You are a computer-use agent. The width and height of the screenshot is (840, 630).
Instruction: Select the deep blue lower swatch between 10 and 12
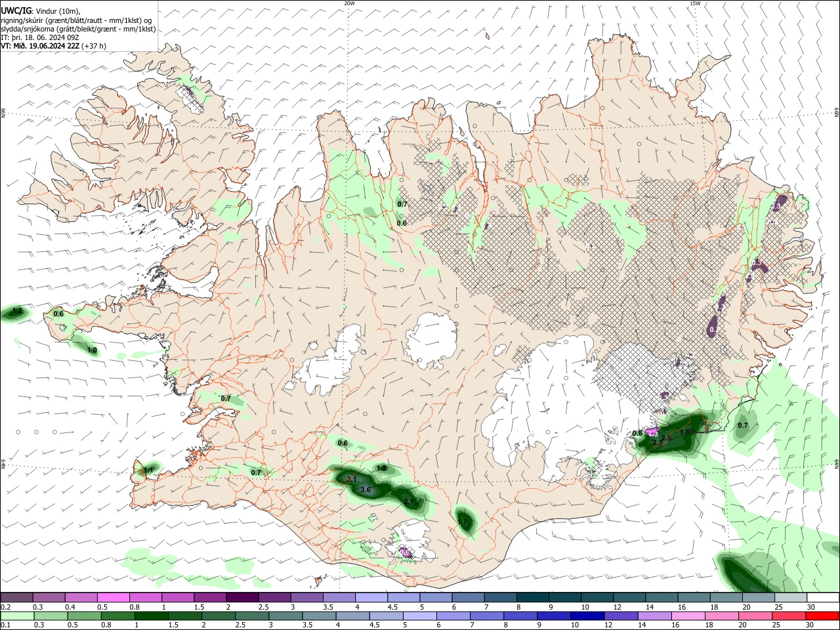point(587,616)
